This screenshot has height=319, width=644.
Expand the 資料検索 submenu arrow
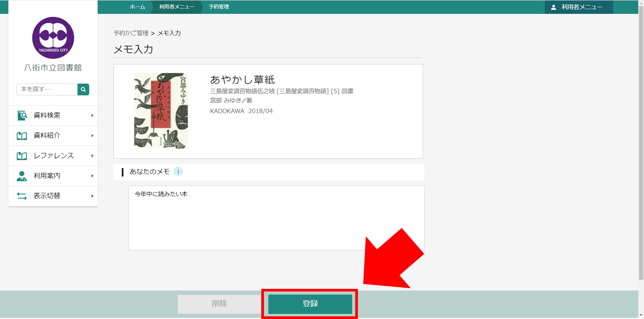[x=92, y=116]
